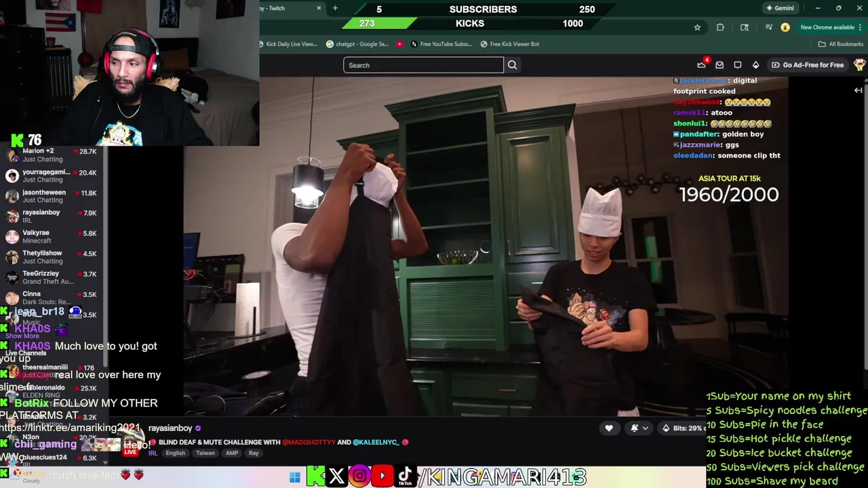Bookmark this tab with the star icon
This screenshot has height=488, width=868.
pos(697,27)
